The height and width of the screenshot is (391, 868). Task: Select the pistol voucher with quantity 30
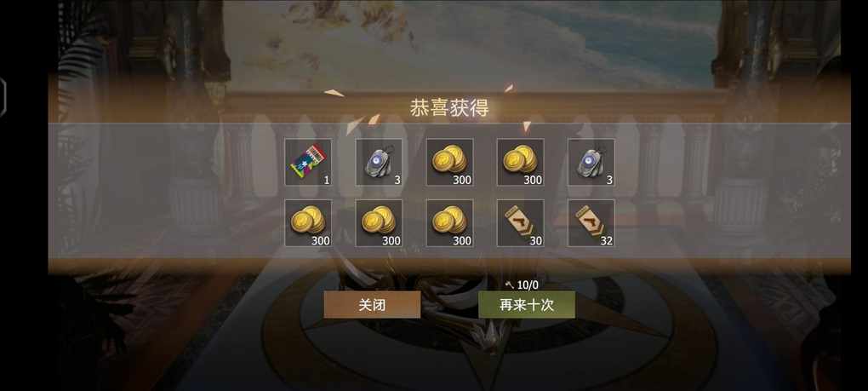click(520, 222)
